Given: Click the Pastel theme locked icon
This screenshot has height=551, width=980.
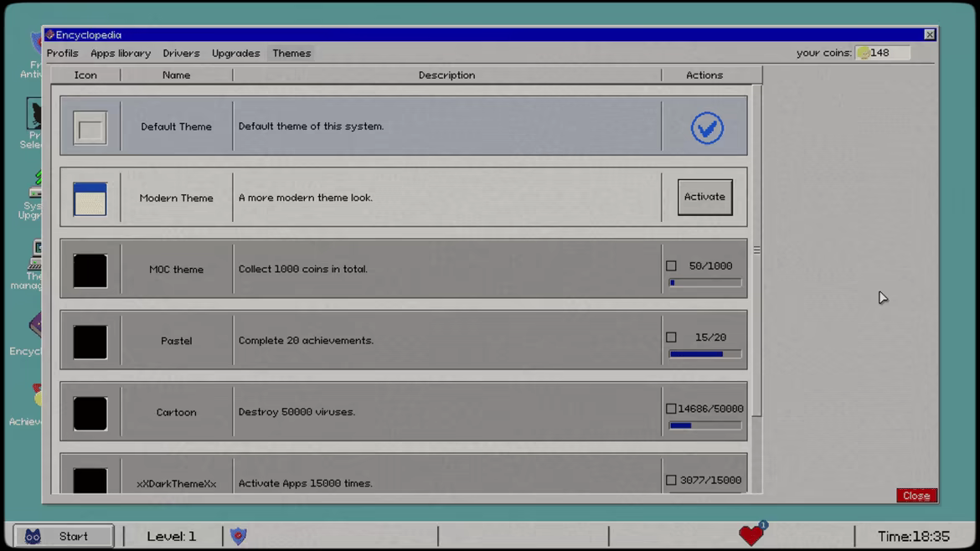Looking at the screenshot, I should (90, 342).
